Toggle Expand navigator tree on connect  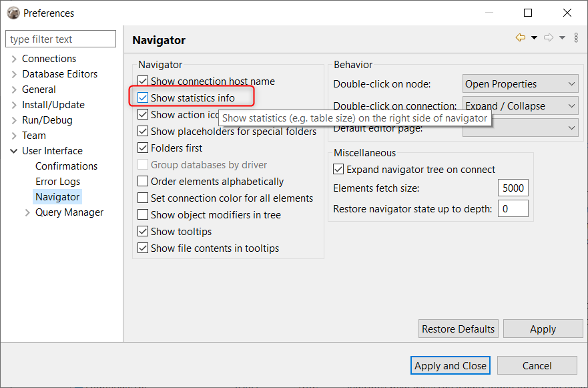(x=338, y=169)
